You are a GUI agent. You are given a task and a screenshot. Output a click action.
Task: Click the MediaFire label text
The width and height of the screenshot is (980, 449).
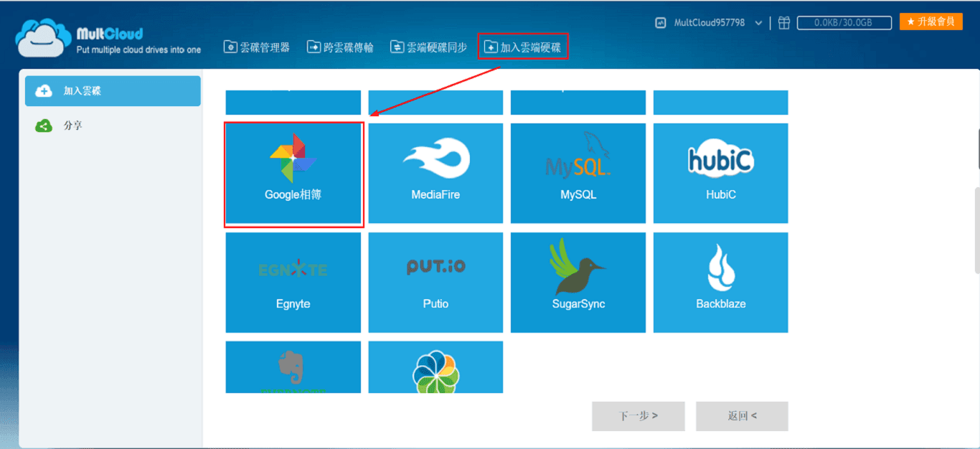point(435,194)
